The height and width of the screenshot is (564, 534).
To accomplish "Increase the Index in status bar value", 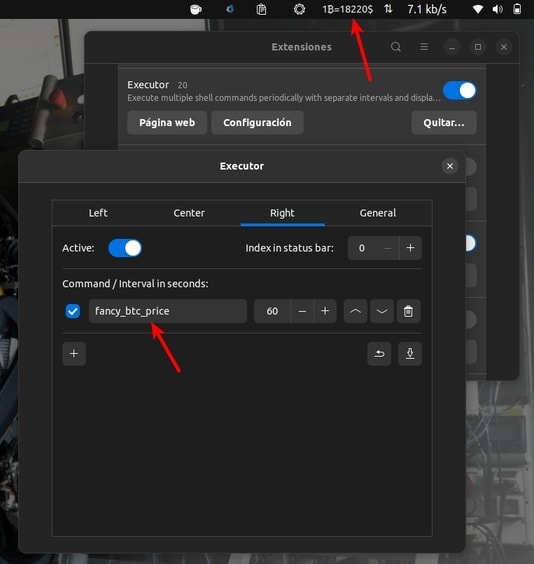I will click(410, 248).
